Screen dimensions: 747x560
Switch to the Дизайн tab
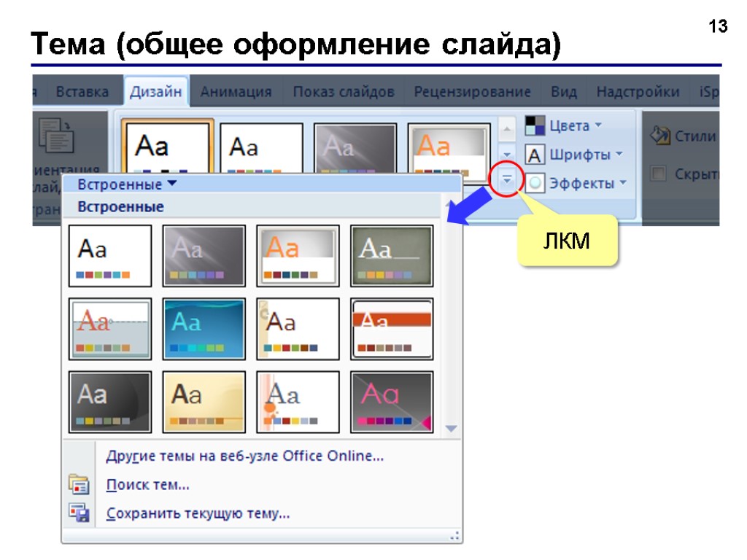click(156, 91)
